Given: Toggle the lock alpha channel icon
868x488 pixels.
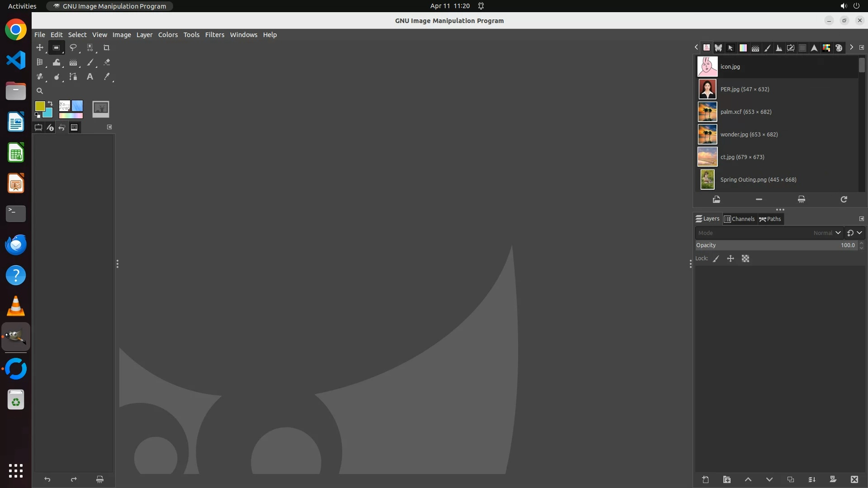Looking at the screenshot, I should [745, 259].
